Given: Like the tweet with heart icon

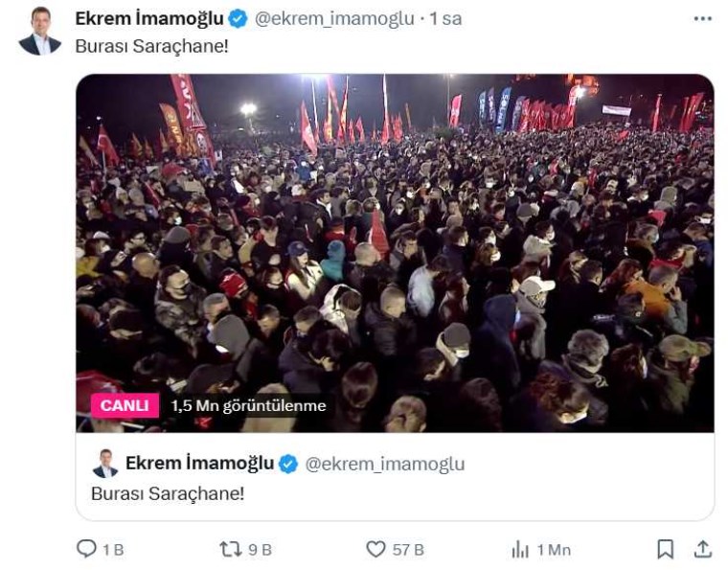Looking at the screenshot, I should [375, 549].
